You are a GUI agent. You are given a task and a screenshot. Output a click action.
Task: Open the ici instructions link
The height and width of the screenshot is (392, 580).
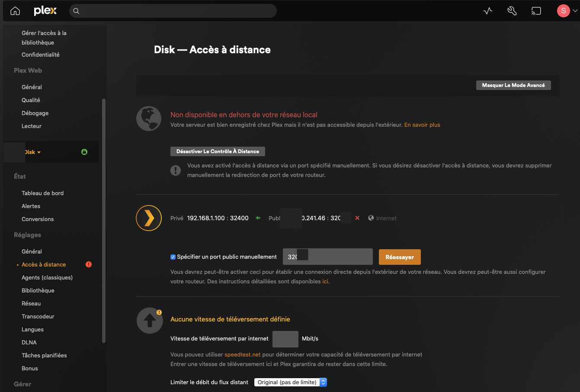(325, 281)
